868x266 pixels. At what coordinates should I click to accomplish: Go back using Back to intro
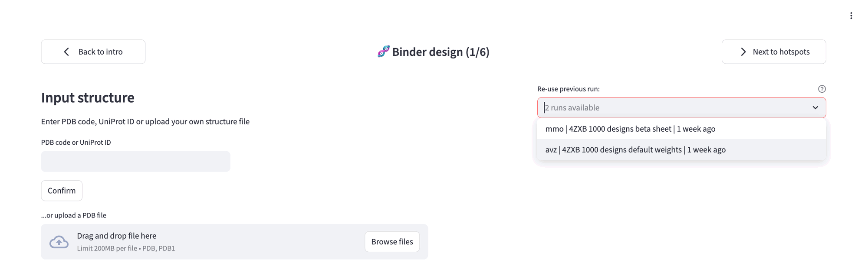tap(93, 52)
